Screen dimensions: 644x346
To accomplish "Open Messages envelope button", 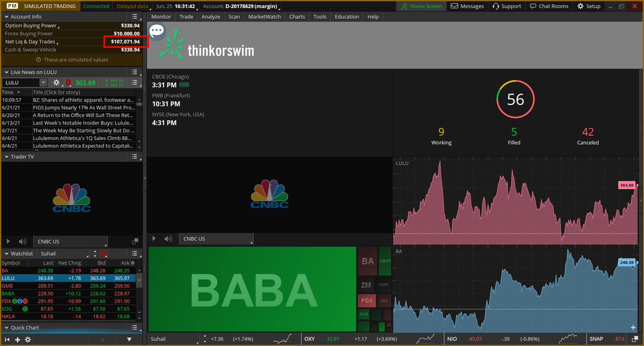I will (467, 6).
